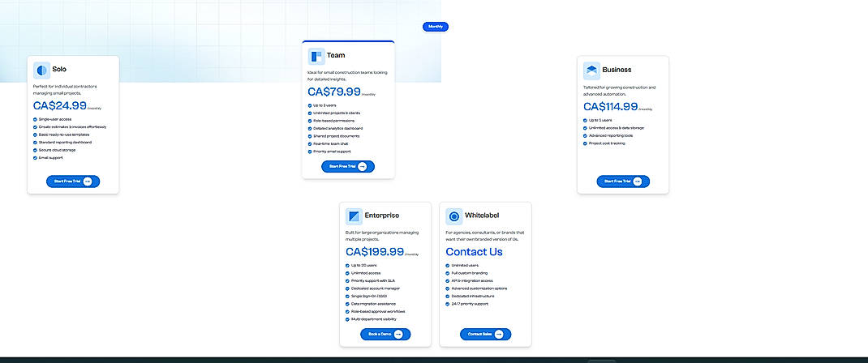The image size is (868, 363).
Task: Click checkmark beside Secure cloud storage
Action: (35, 150)
